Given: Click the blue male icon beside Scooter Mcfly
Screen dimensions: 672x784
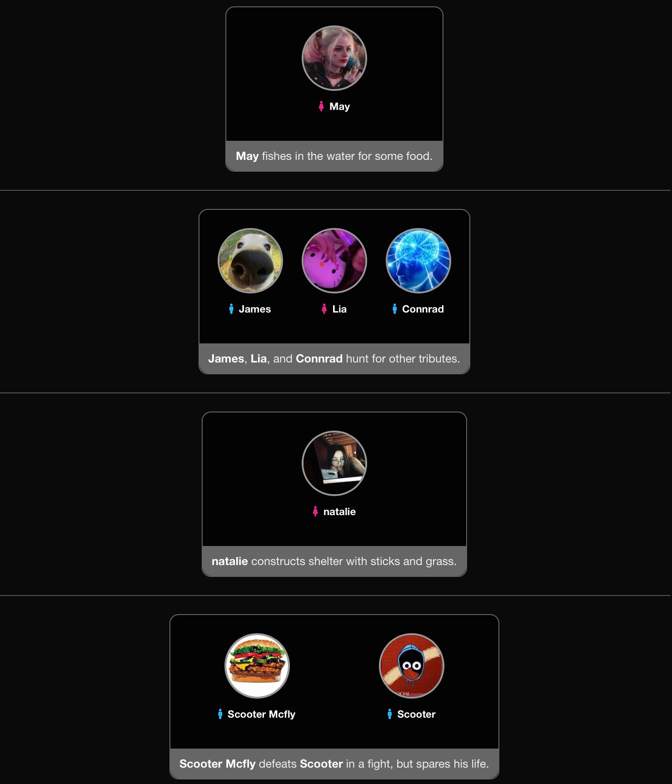Looking at the screenshot, I should 220,714.
